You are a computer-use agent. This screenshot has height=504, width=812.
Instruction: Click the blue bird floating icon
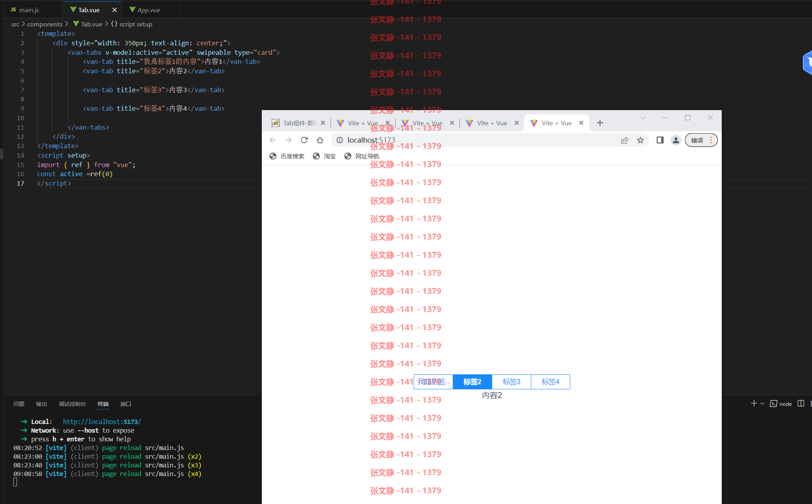(807, 62)
